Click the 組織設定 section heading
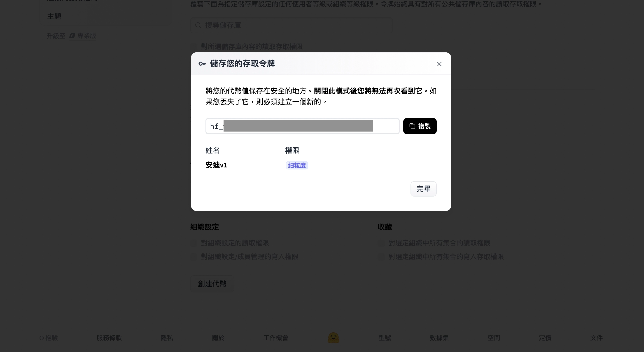This screenshot has width=644, height=352. pyautogui.click(x=205, y=227)
